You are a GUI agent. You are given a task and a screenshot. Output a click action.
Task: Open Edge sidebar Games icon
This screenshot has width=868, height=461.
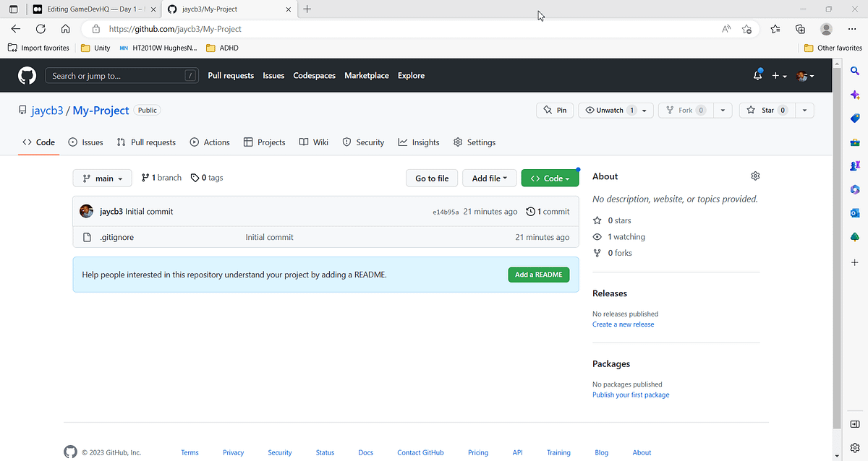[854, 166]
